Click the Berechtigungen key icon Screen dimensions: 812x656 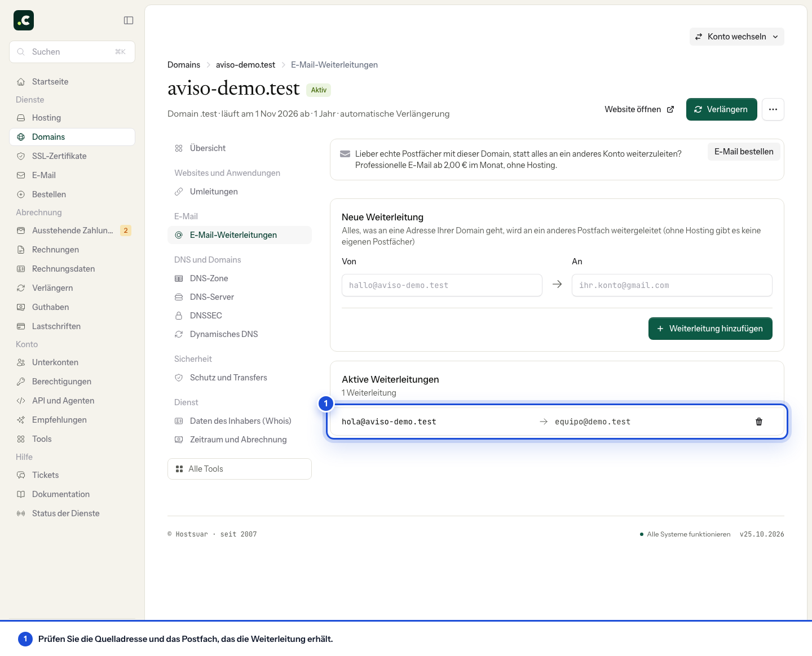pos(21,382)
